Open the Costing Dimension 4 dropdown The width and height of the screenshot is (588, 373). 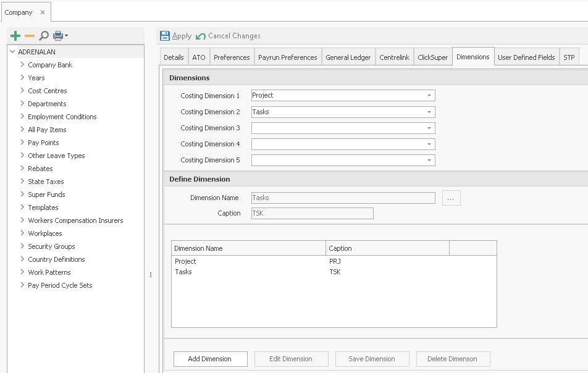(x=429, y=145)
